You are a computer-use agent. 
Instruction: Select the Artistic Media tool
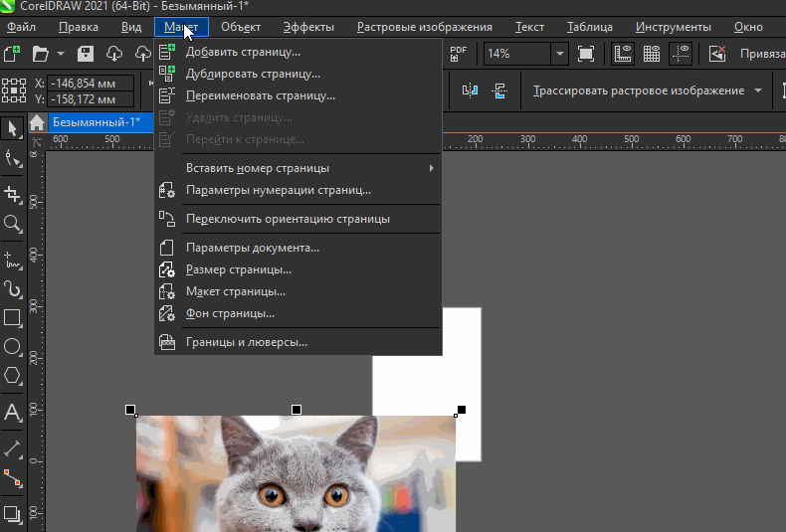tap(13, 289)
